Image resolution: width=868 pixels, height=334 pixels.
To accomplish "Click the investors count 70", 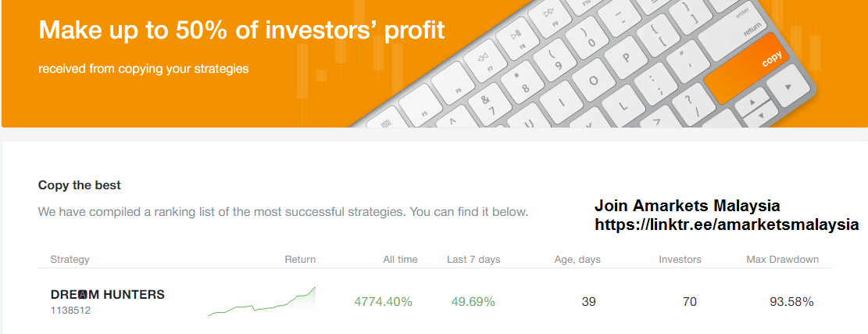I will click(689, 302).
